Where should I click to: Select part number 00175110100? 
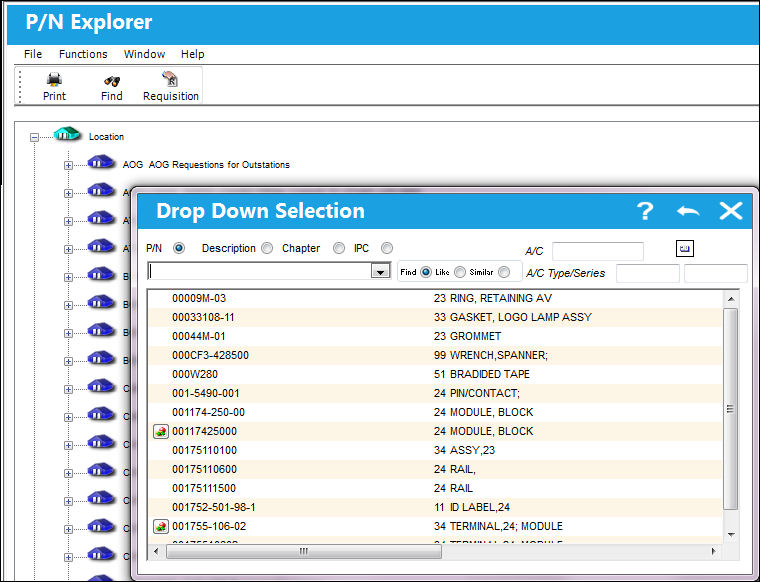point(205,450)
